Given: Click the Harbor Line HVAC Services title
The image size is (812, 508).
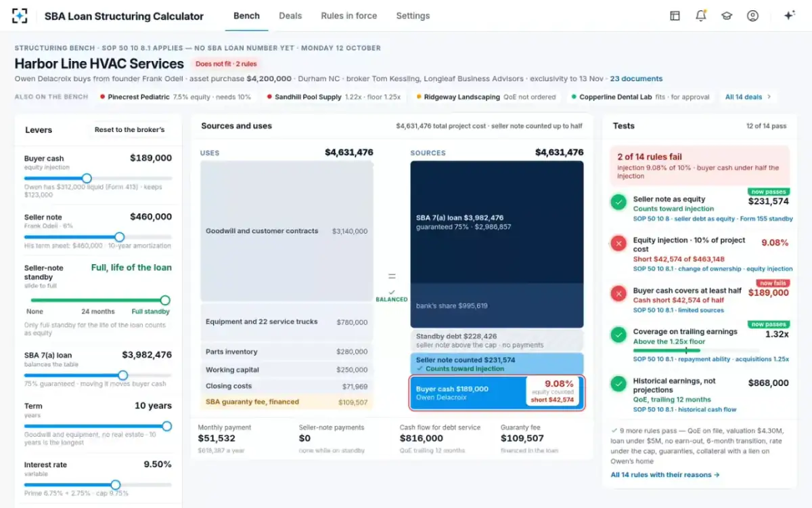Looking at the screenshot, I should pos(99,64).
